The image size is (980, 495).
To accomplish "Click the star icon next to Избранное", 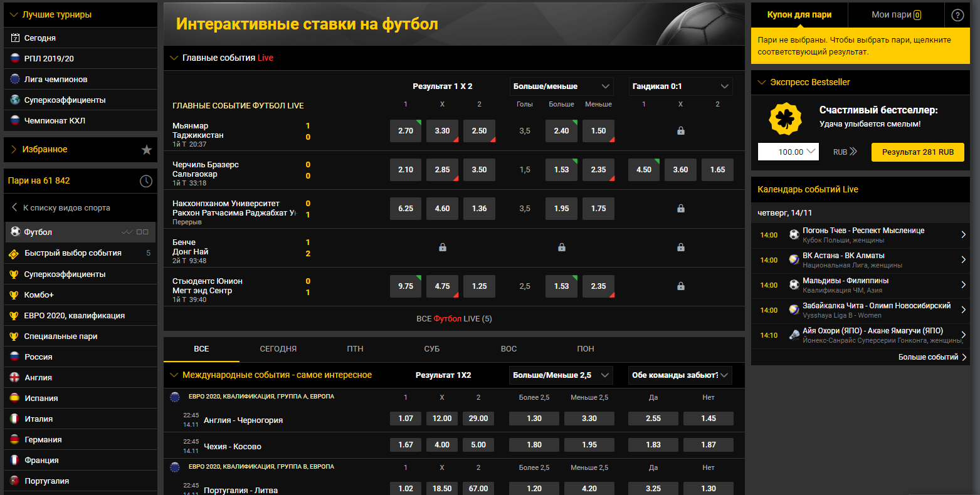I will click(x=146, y=150).
